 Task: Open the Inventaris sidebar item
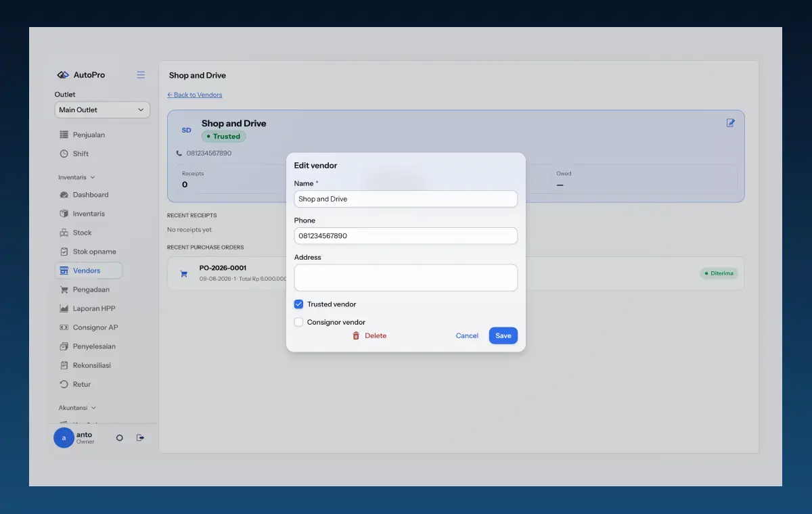(x=89, y=214)
